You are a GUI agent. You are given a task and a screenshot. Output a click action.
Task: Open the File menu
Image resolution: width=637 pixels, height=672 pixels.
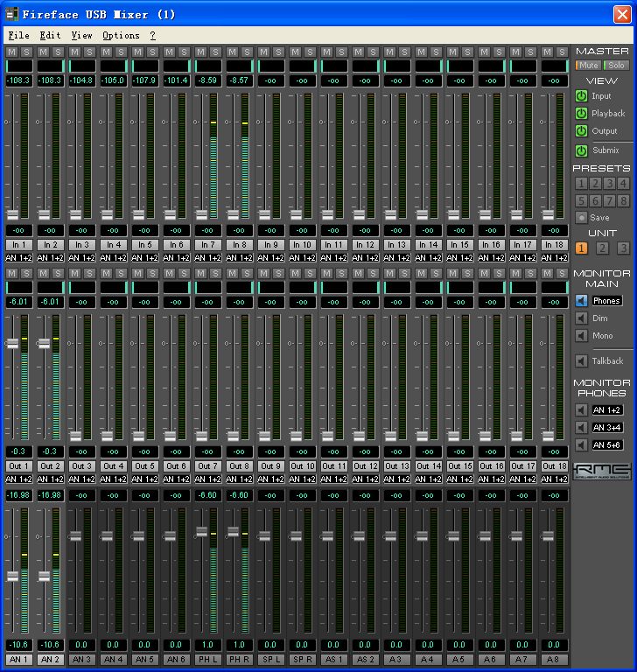[x=18, y=35]
